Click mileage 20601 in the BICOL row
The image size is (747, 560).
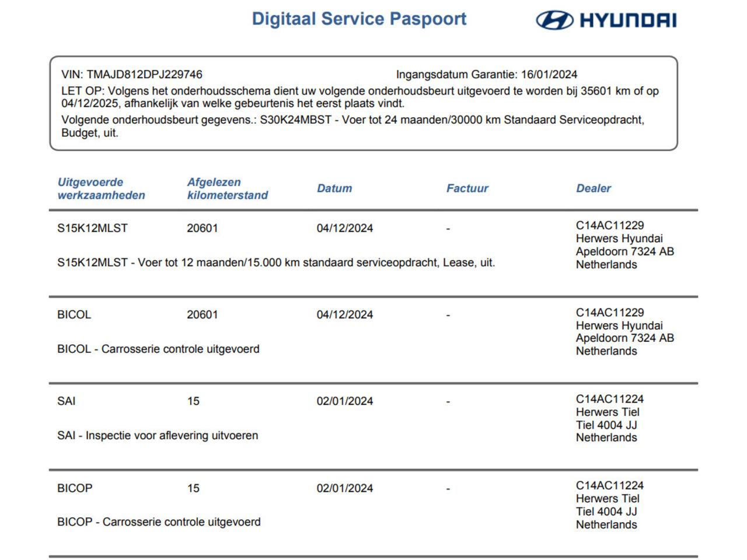pos(202,314)
